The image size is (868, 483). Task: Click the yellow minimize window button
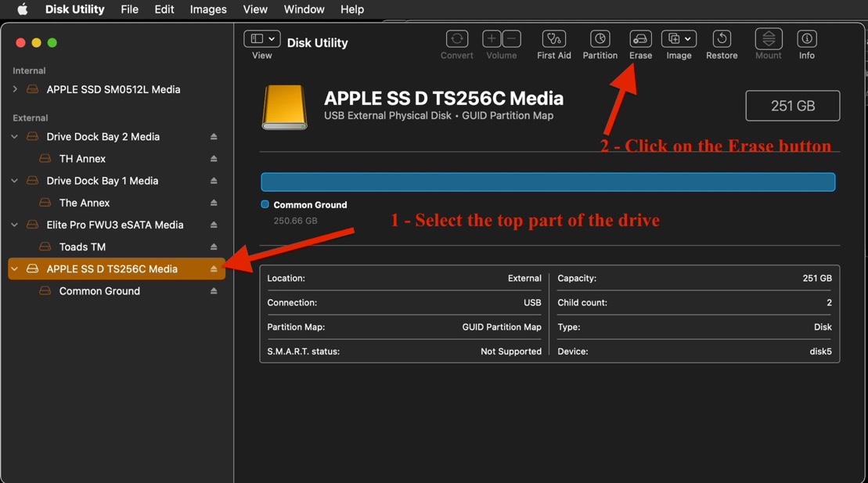point(37,42)
